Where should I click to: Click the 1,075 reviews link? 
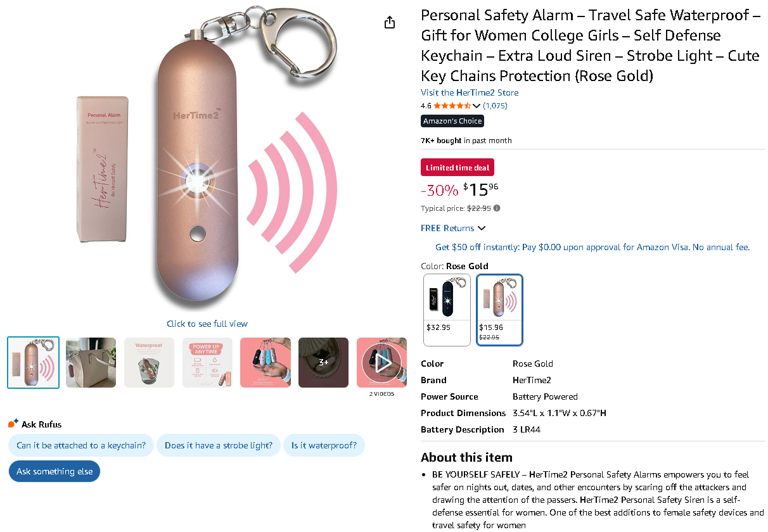coord(495,106)
